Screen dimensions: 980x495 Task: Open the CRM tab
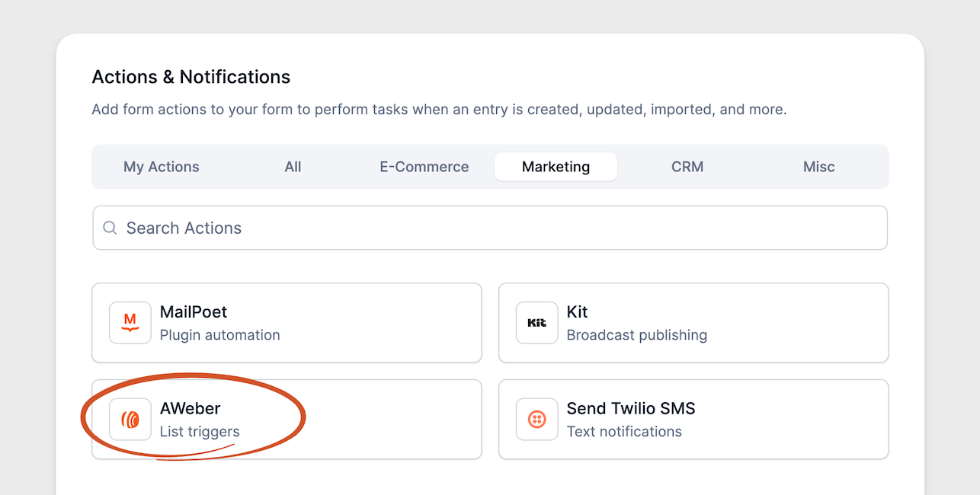(x=687, y=167)
